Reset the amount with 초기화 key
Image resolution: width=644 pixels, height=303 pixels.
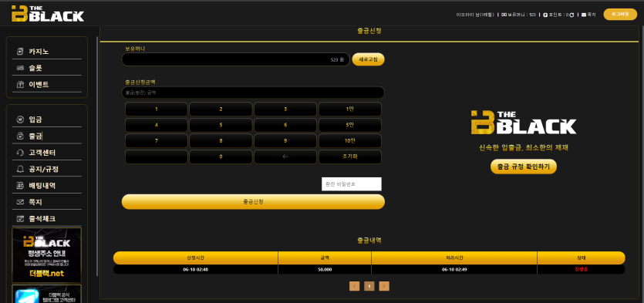tap(350, 157)
